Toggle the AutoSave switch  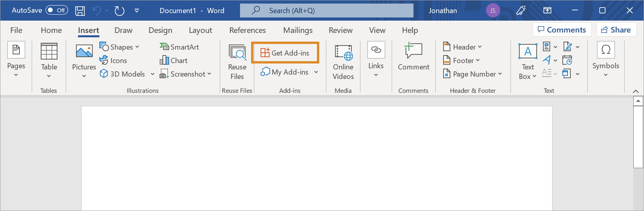coord(57,10)
